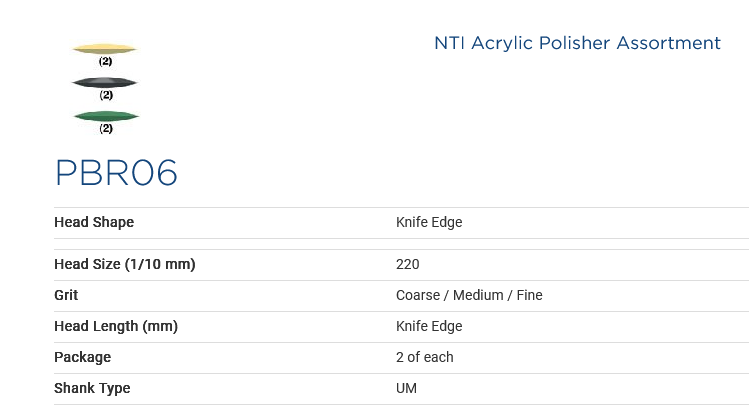
Task: Select the Grit row label
Action: [x=66, y=295]
